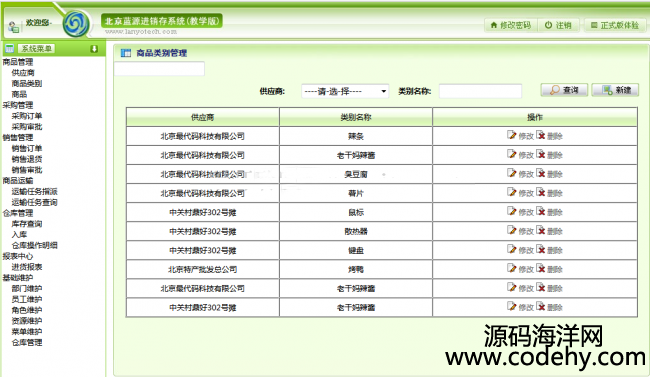Viewport: 650px width, 377px height.
Task: Open 销售订单 menu item
Action: (27, 148)
